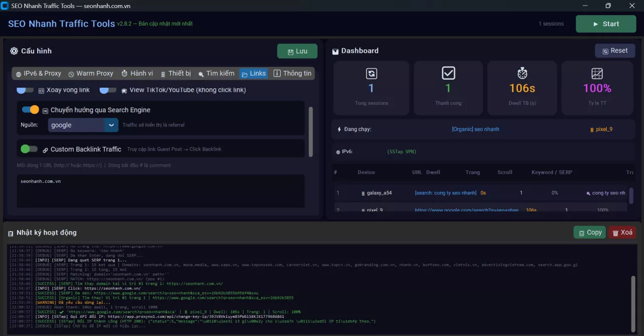Switch to the Warm Proxy tab
Screen dimensions: 644x336
[91, 74]
